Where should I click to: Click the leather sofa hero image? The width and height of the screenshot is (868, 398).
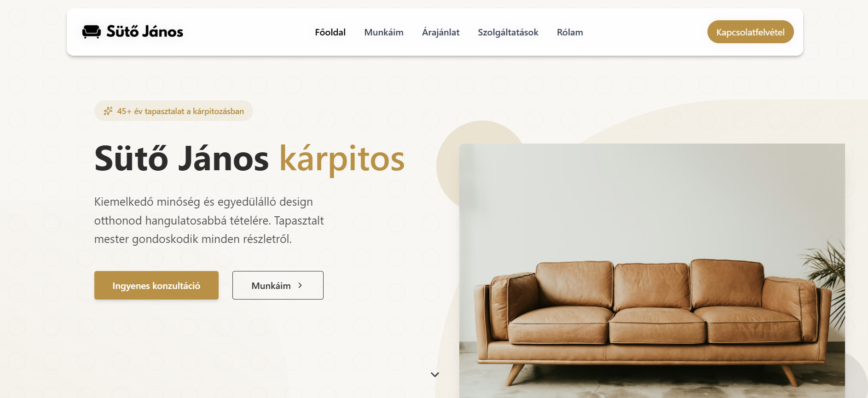click(x=652, y=271)
